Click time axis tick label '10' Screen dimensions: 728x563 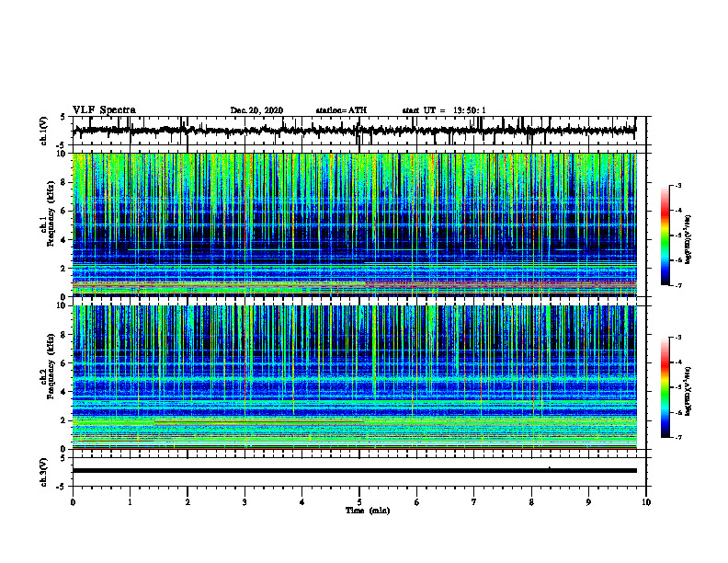coord(646,502)
